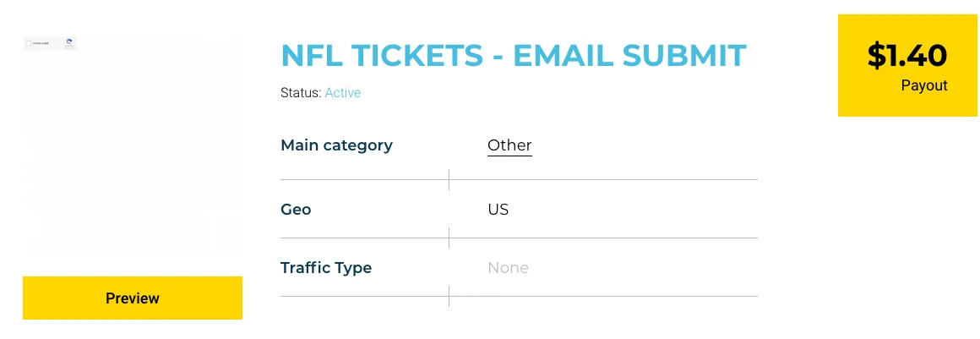Viewport: 980px width, 339px height.
Task: Click the NFL Tickets - Email Submit title
Action: click(513, 56)
